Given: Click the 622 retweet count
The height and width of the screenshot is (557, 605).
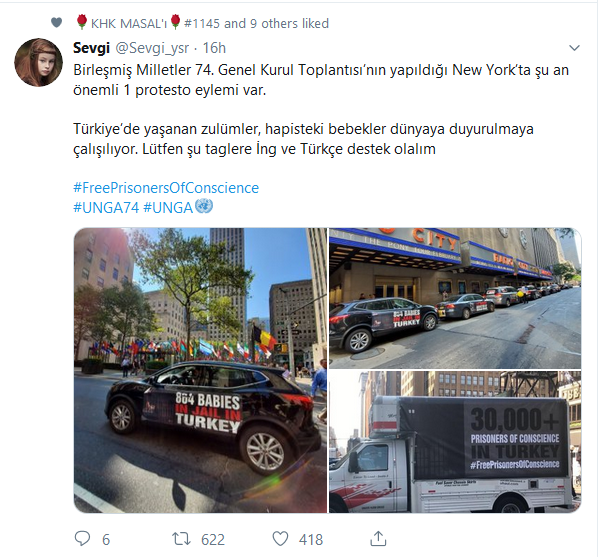Looking at the screenshot, I should click(213, 539).
